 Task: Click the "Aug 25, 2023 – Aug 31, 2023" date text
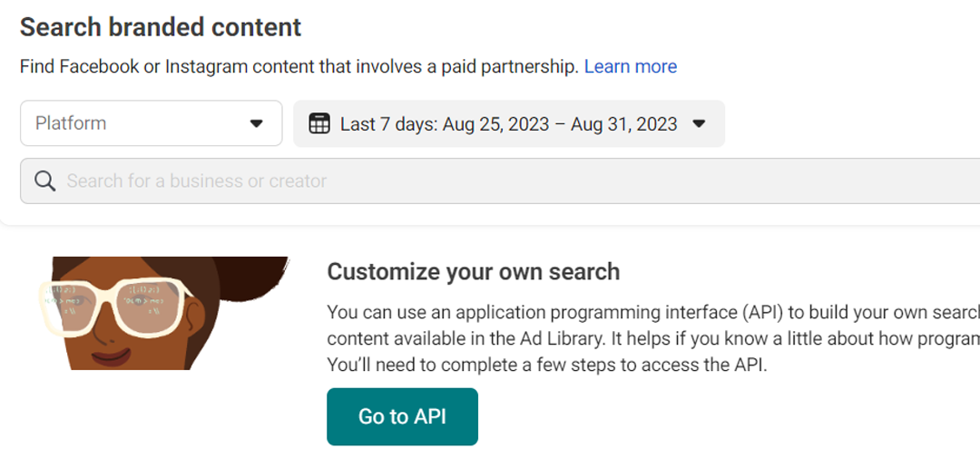pos(560,124)
